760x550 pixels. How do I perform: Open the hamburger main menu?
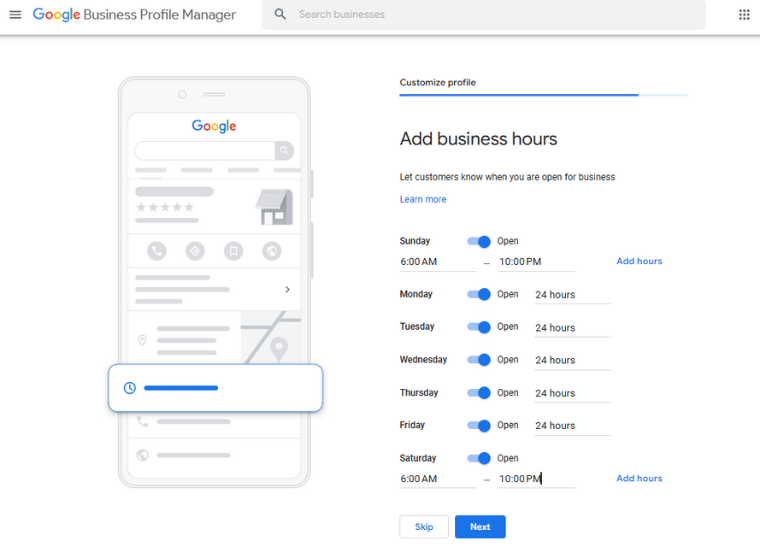[16, 15]
